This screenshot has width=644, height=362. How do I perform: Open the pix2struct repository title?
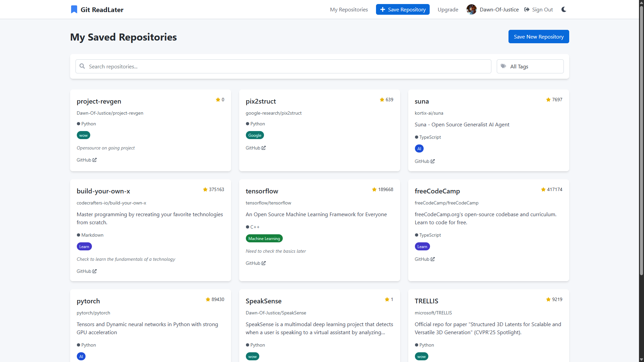click(261, 101)
